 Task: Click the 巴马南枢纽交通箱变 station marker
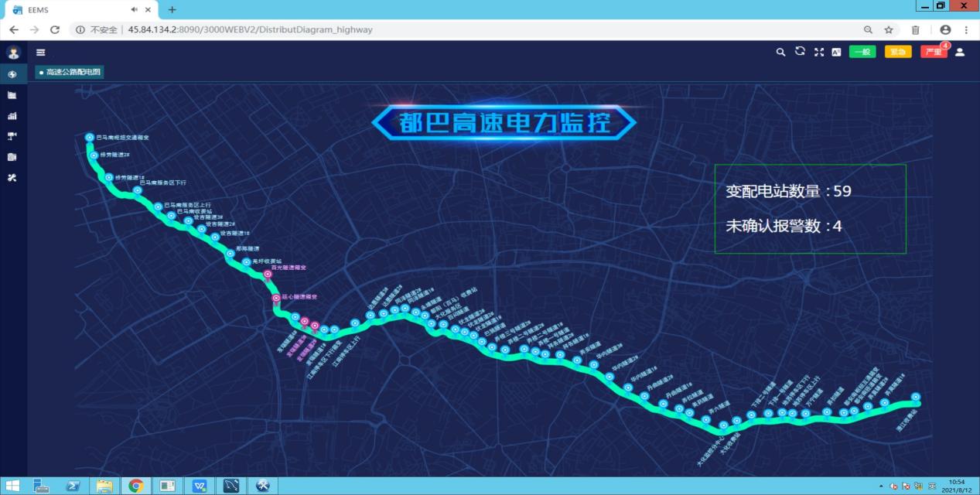pos(90,138)
